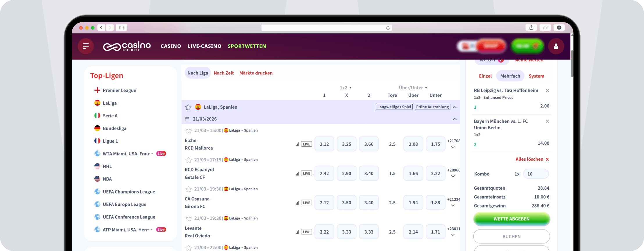Select System bet type tab
The height and width of the screenshot is (251, 644).
tap(536, 76)
